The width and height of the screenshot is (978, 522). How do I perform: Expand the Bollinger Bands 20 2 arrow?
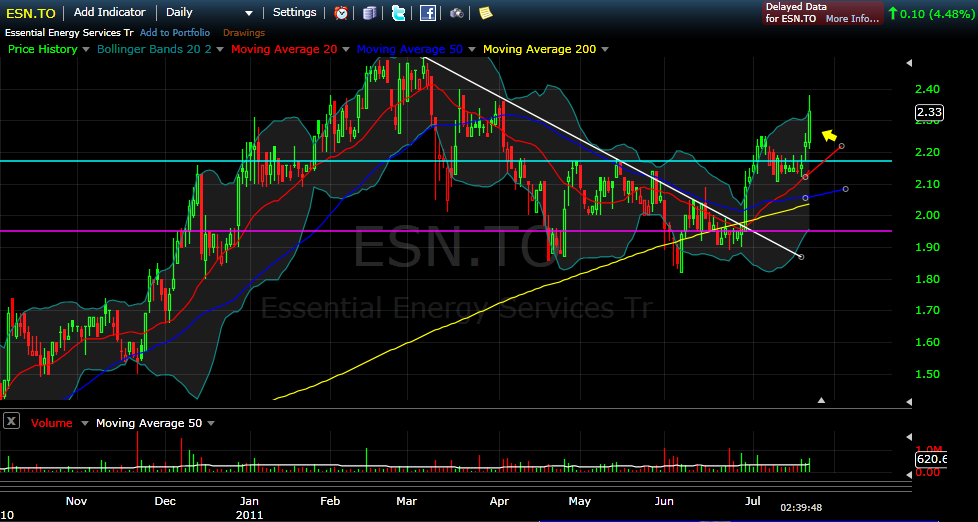coord(222,49)
